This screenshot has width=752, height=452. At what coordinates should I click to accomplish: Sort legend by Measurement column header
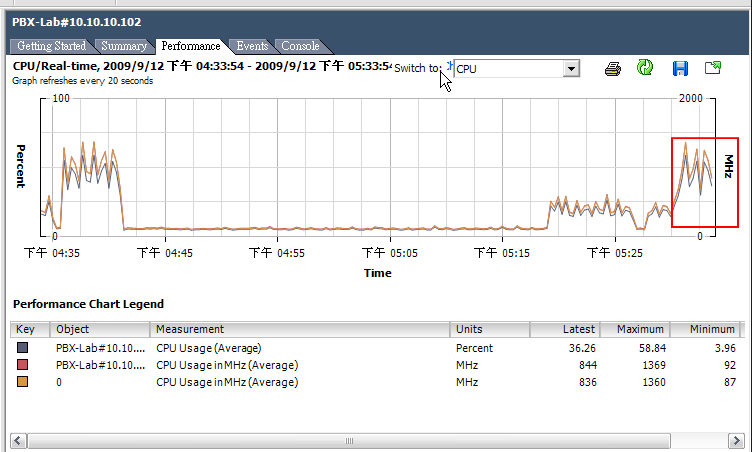300,329
